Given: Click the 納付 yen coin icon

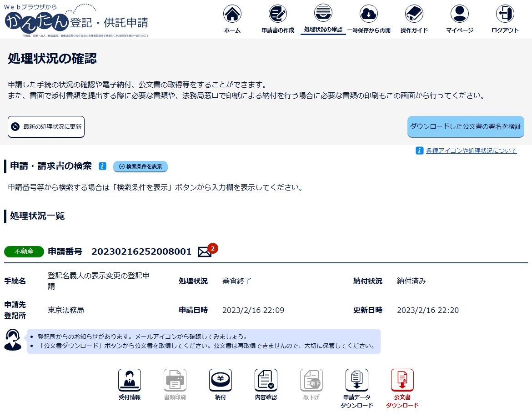Looking at the screenshot, I should tap(221, 380).
